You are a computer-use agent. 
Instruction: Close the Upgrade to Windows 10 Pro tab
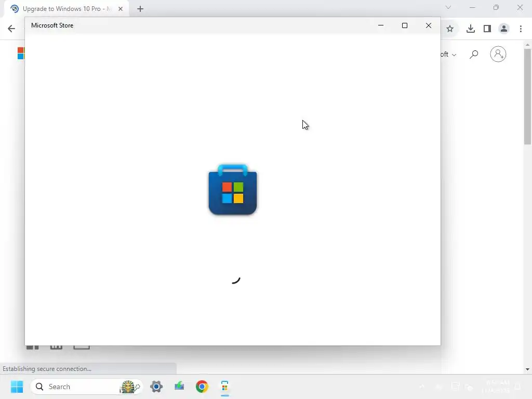[x=121, y=9]
